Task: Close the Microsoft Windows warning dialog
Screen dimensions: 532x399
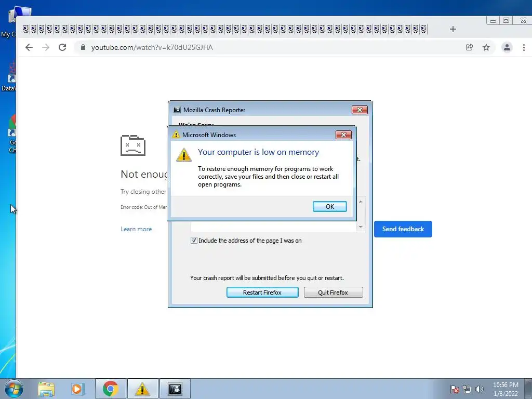Action: (343, 135)
